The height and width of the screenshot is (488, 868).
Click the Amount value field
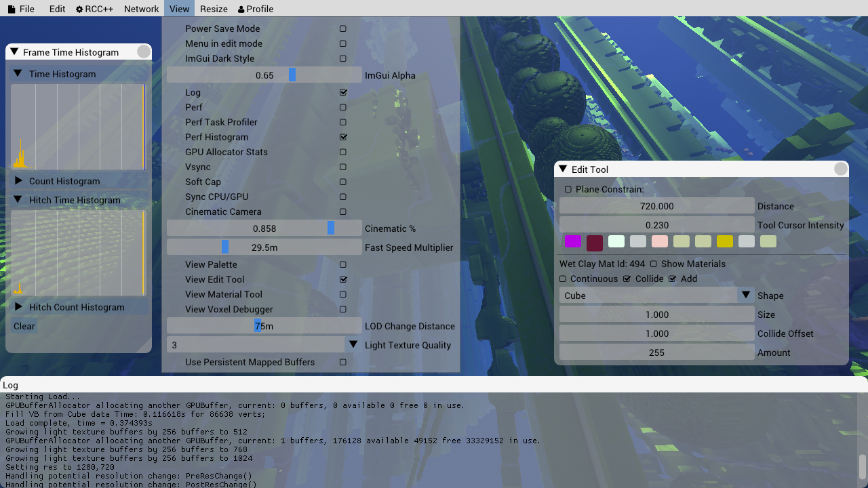tap(657, 352)
